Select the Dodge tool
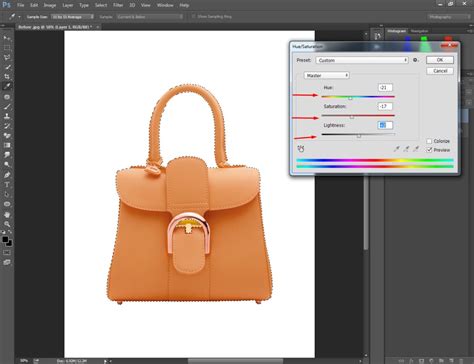Screen dimensions: 474x364 coord(7,165)
